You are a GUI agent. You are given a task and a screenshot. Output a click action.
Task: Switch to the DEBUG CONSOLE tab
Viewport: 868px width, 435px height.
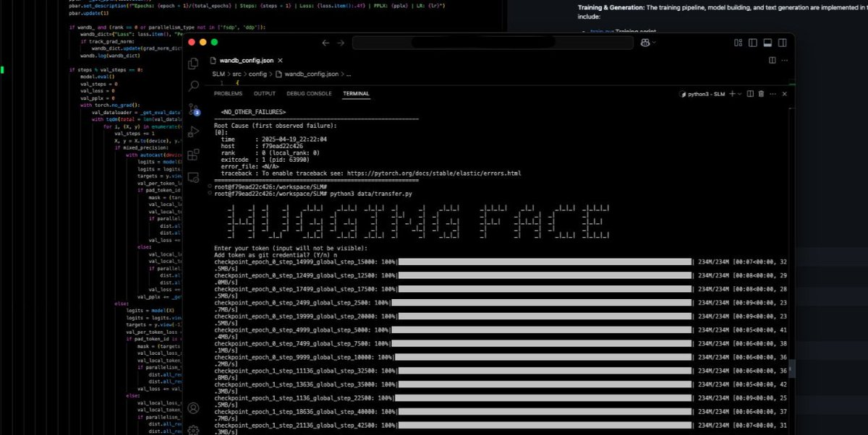point(309,94)
